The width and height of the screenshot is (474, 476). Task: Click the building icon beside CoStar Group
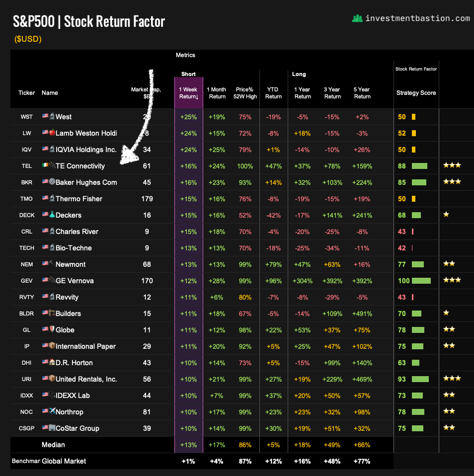pyautogui.click(x=52, y=427)
